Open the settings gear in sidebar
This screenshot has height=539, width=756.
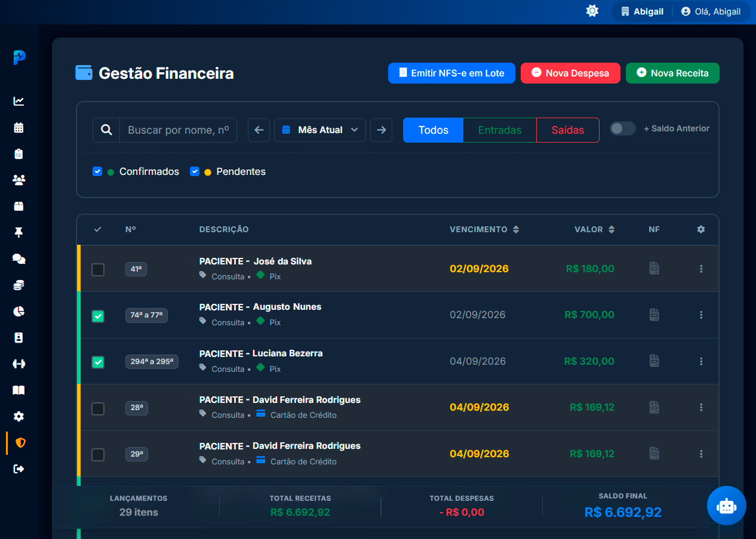point(19,416)
